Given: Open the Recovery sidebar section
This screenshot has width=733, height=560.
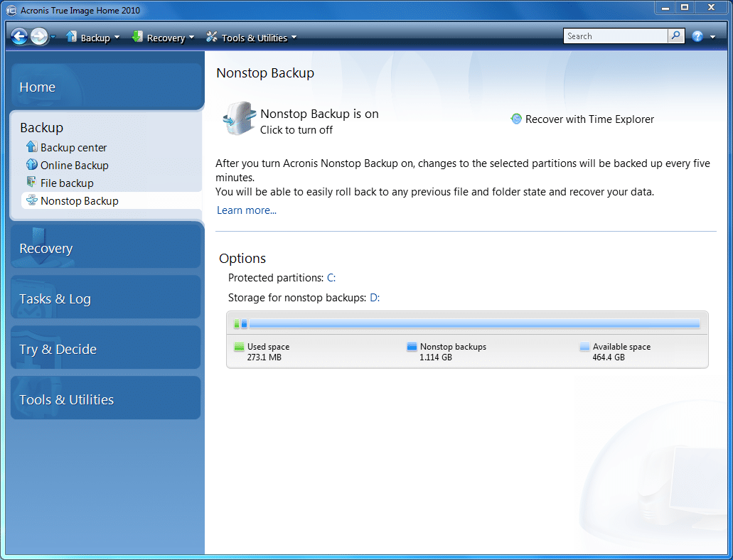Looking at the screenshot, I should click(106, 247).
